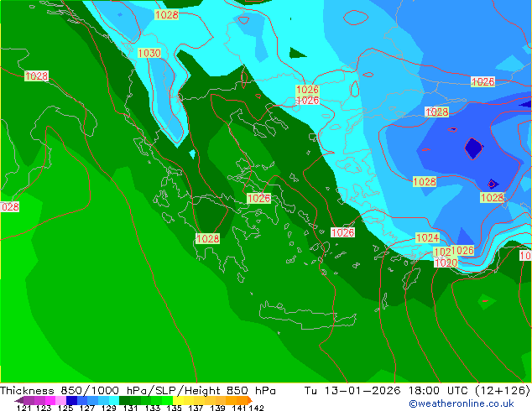The image size is (532, 411).
Task: Click the legend value 123
Action: [x=44, y=408]
